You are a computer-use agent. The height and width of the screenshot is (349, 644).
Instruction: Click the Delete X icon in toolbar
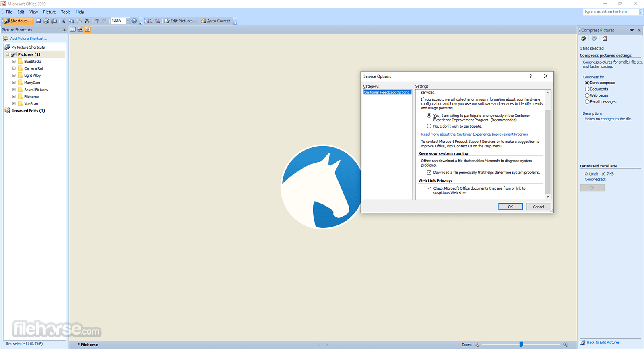coord(87,21)
